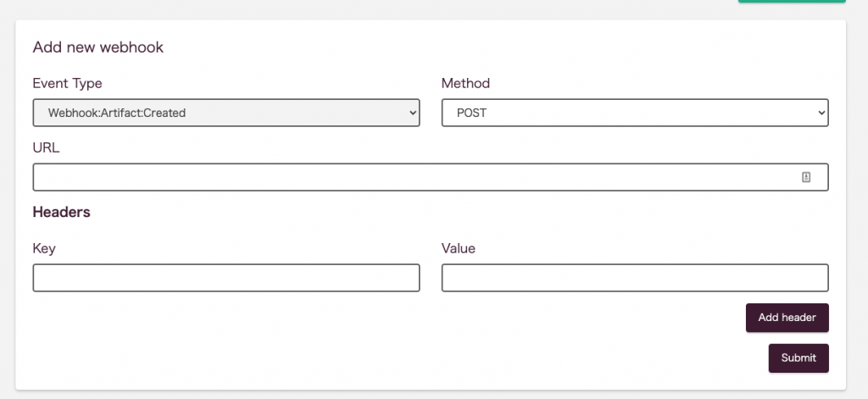Click the Value label text

tap(459, 248)
